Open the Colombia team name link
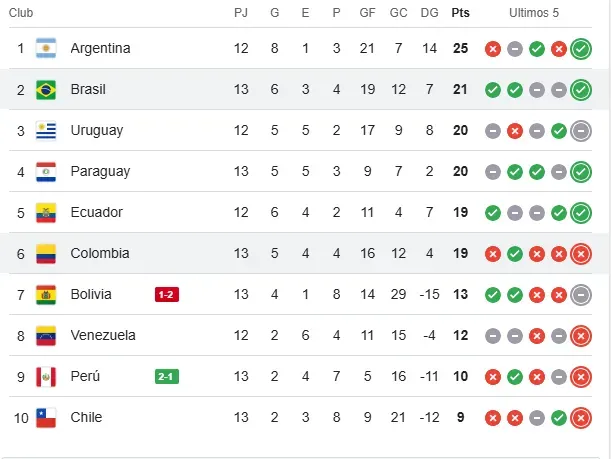The width and height of the screenshot is (611, 459). (100, 253)
